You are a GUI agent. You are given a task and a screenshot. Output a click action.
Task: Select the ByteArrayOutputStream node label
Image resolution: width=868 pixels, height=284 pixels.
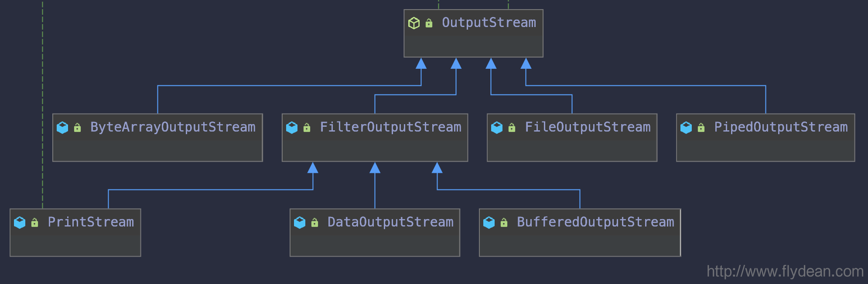click(x=173, y=127)
